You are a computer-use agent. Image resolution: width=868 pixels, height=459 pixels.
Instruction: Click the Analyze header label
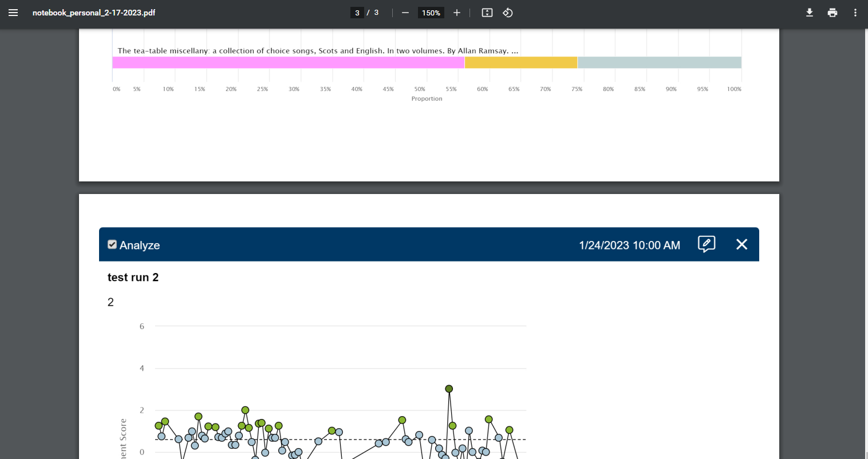click(140, 245)
